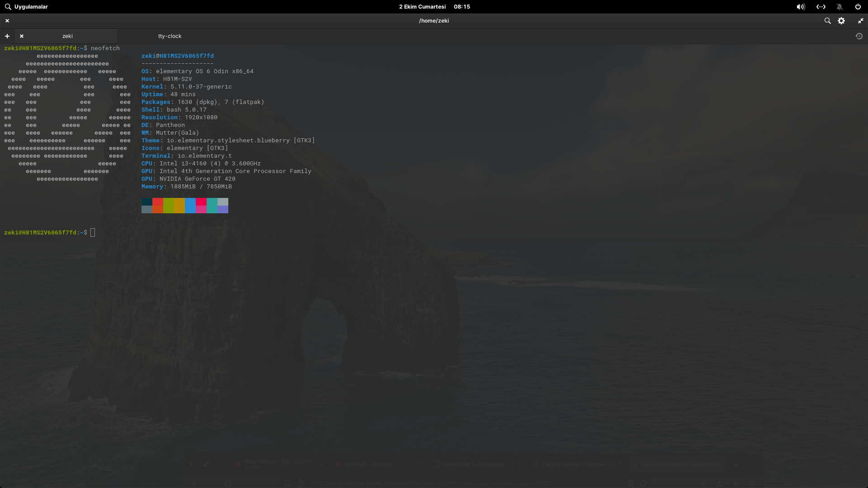Click the neofetch command text
This screenshot has width=868, height=488.
pyautogui.click(x=105, y=48)
